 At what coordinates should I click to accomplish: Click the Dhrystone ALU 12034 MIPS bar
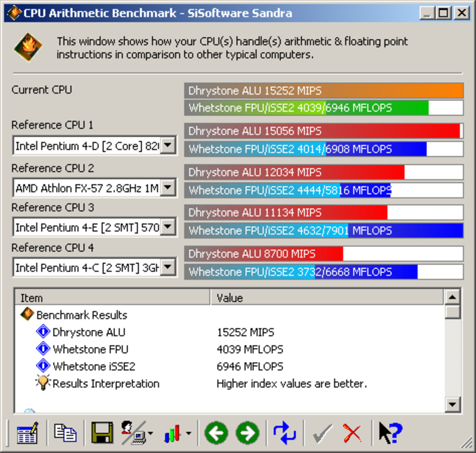coord(323,172)
